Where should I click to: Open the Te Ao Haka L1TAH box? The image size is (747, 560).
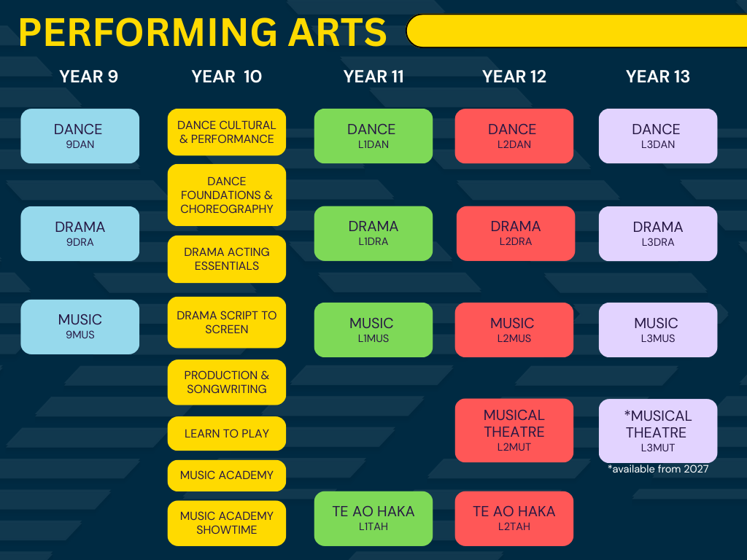(x=373, y=518)
